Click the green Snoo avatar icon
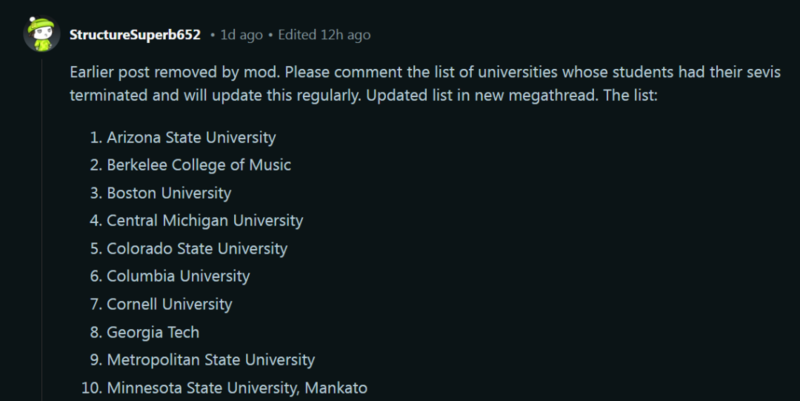The width and height of the screenshot is (800, 401). (x=42, y=34)
